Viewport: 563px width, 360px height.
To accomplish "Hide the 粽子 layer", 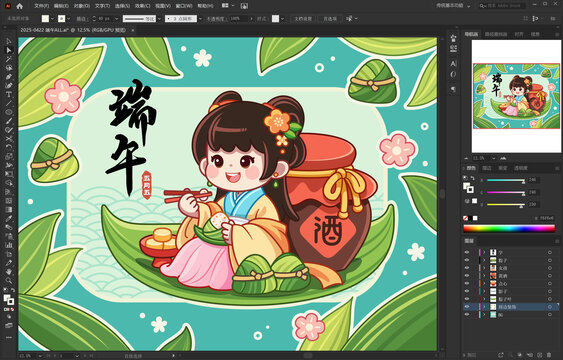I will (467, 260).
